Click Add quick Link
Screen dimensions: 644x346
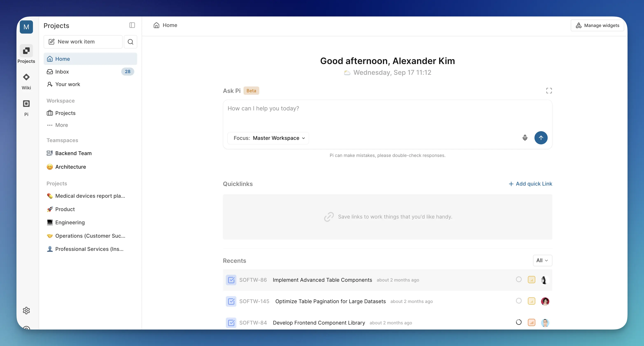(x=530, y=184)
